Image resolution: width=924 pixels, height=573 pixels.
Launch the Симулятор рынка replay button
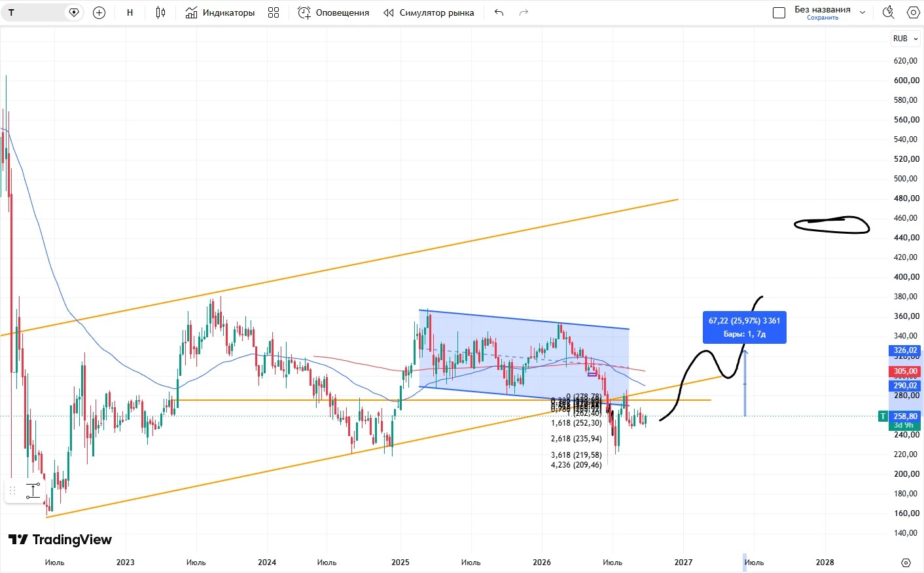429,12
